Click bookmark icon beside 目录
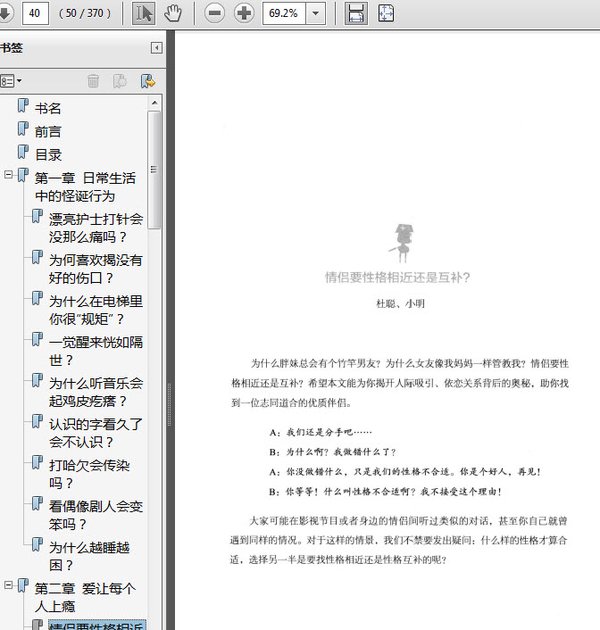 23,152
